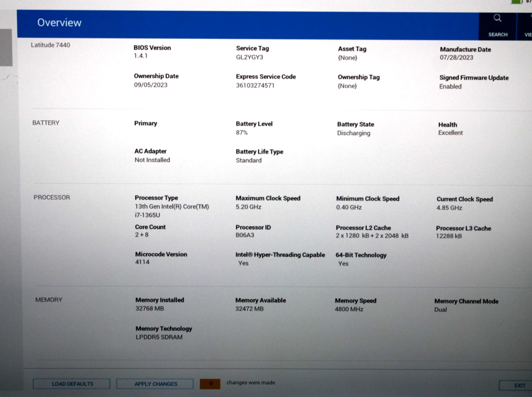Select Signed Firmware Update Enabled value
The height and width of the screenshot is (397, 532).
click(450, 86)
